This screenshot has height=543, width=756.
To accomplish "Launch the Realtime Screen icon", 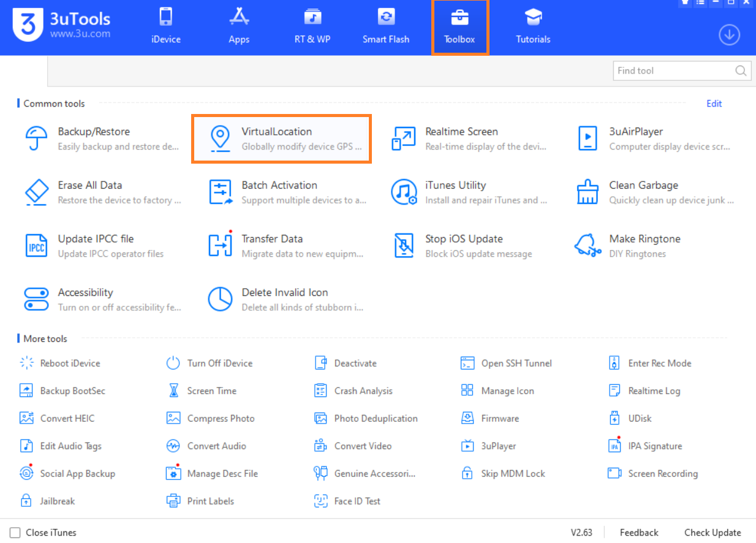I will pos(404,139).
